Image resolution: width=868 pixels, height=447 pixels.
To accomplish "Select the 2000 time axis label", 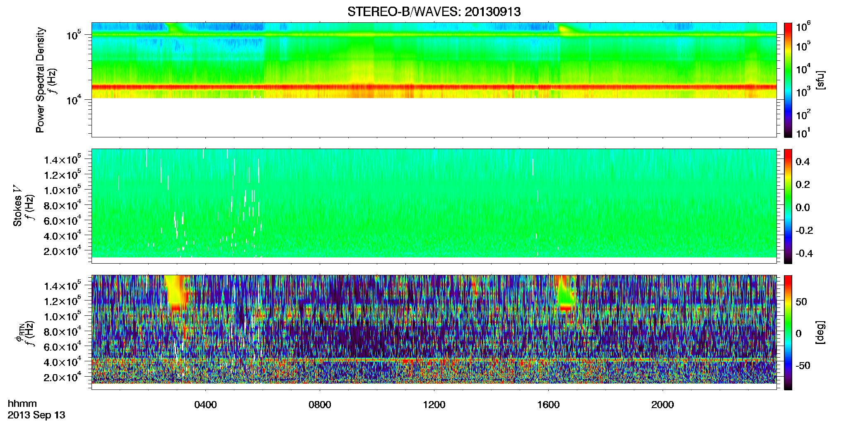I will point(663,405).
